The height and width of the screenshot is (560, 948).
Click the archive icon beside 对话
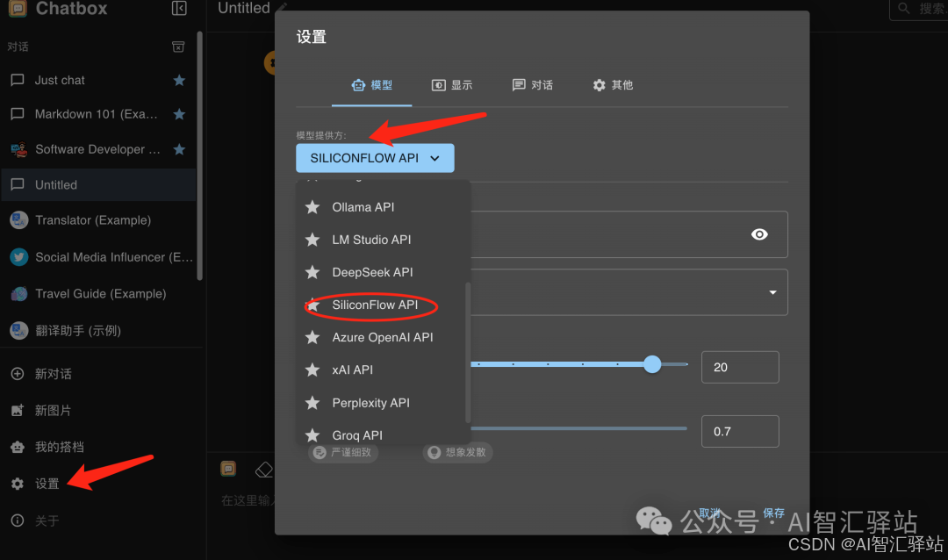pos(178,47)
